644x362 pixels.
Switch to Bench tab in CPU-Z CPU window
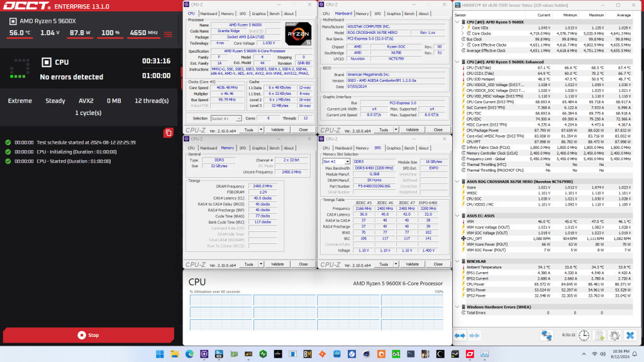274,14
